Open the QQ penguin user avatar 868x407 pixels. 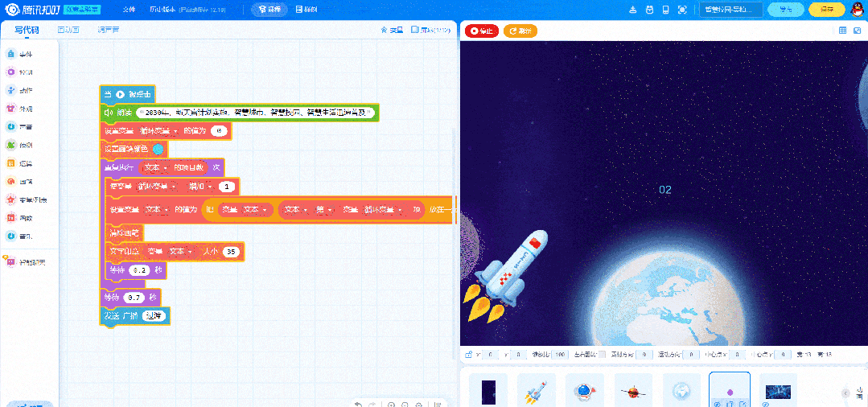point(858,10)
